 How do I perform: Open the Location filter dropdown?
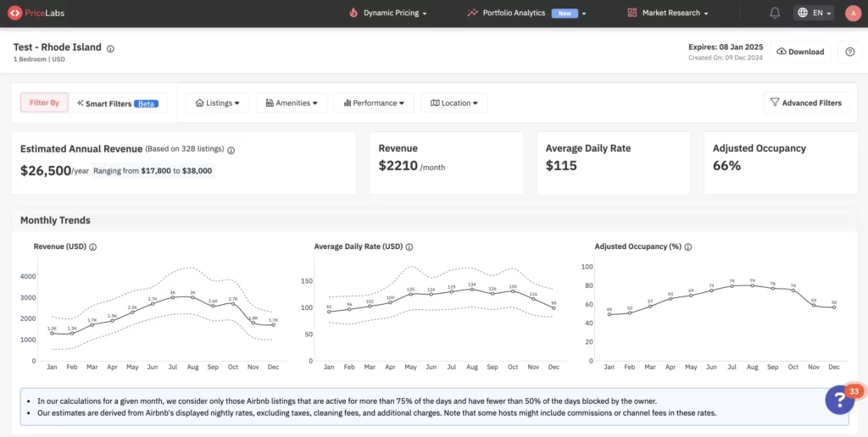(453, 103)
